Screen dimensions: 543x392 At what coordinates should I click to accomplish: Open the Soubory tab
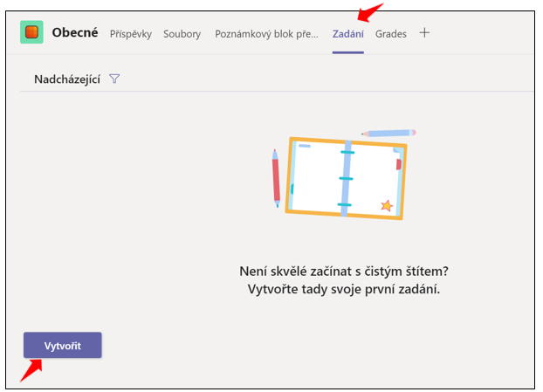(x=182, y=34)
